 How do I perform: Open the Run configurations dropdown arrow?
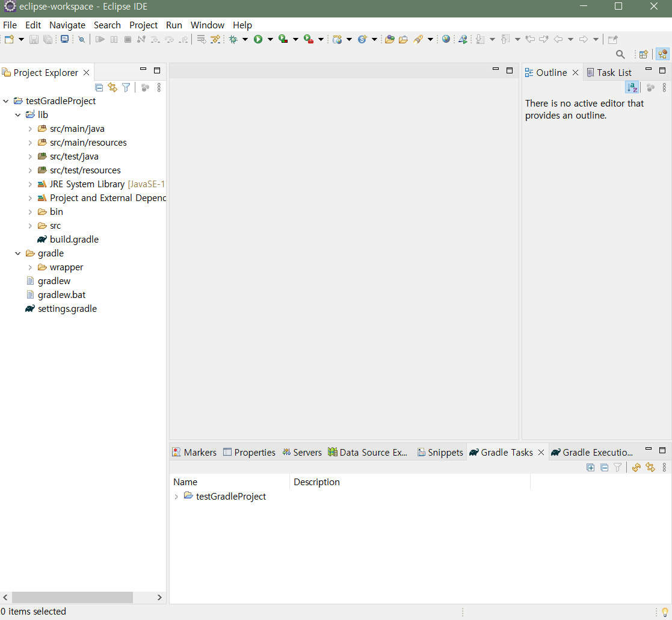tap(271, 40)
